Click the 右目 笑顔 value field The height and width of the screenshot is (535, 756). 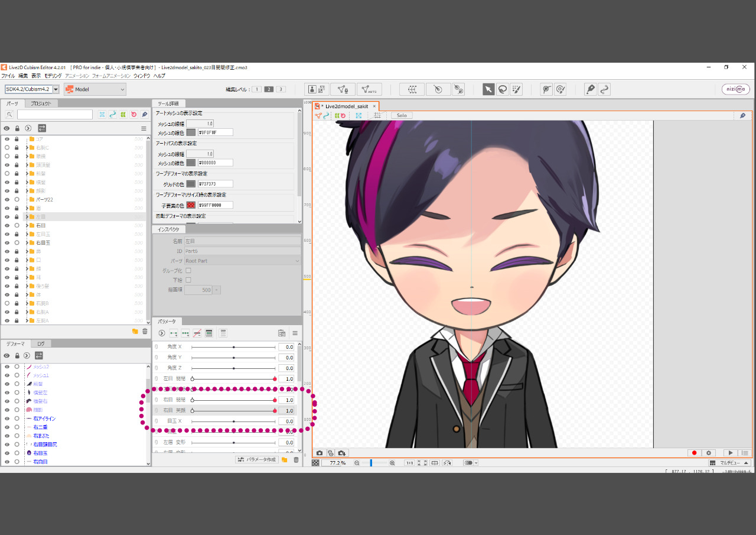pyautogui.click(x=286, y=411)
